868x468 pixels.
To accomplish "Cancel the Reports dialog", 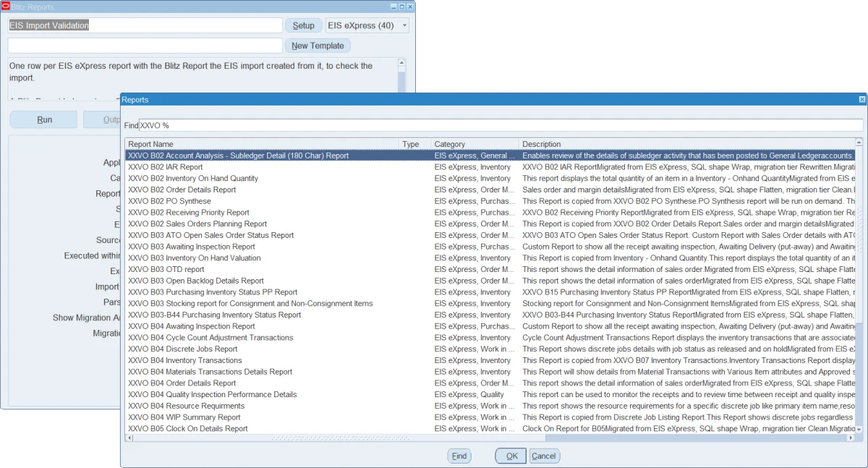I will (x=545, y=456).
